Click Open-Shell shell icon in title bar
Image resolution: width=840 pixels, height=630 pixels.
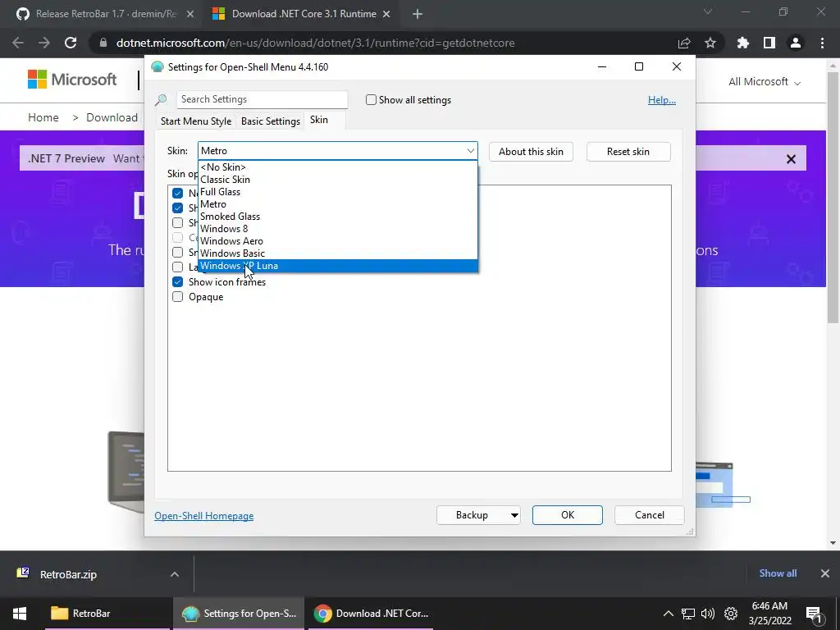click(157, 67)
